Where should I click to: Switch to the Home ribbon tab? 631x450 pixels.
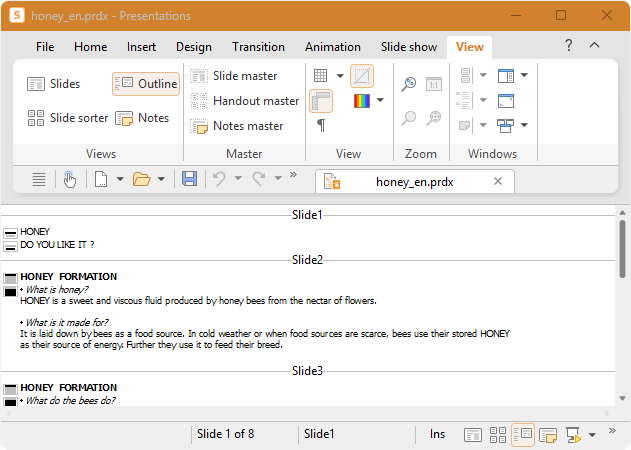point(91,47)
